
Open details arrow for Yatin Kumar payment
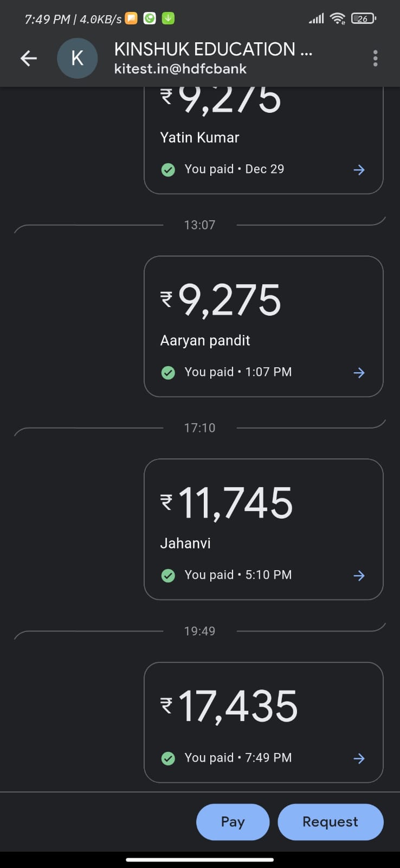pyautogui.click(x=359, y=170)
